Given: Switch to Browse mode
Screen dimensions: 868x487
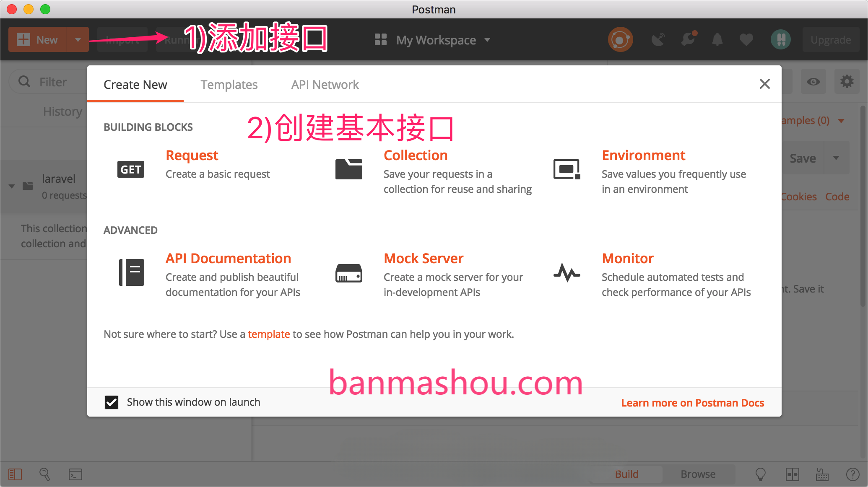Looking at the screenshot, I should click(x=698, y=474).
